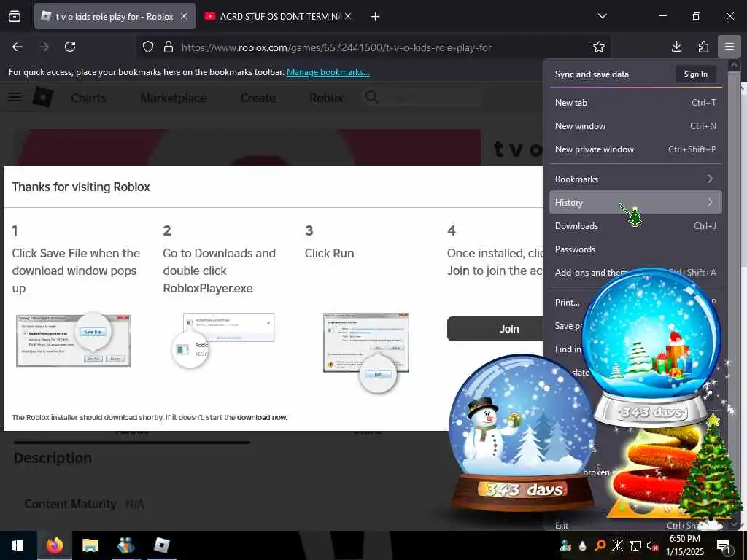The image size is (747, 560).
Task: Click the snowflake tray icon
Action: [618, 545]
